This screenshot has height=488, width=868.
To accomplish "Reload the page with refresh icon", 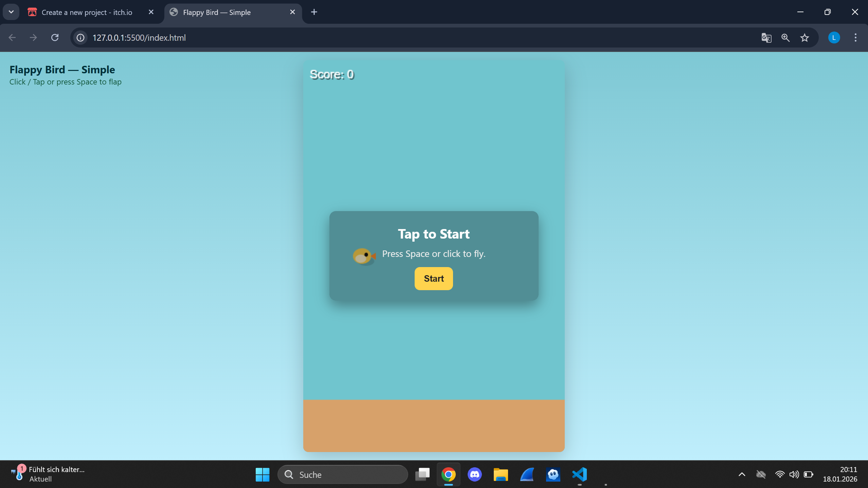I will (x=55, y=37).
